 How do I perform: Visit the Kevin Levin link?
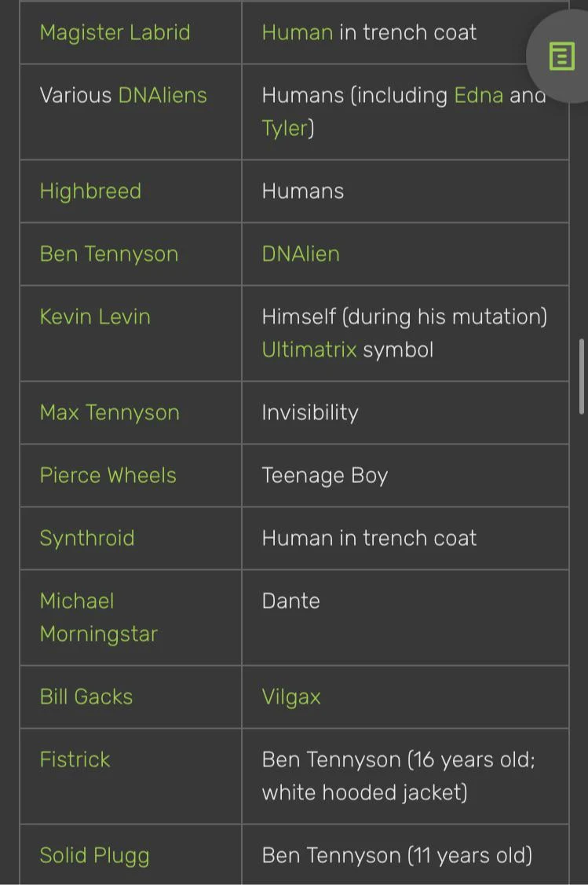click(95, 316)
